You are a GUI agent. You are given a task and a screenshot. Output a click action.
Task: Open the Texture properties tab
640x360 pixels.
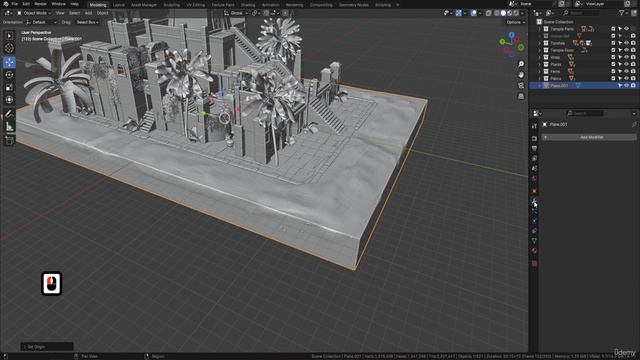pyautogui.click(x=534, y=264)
